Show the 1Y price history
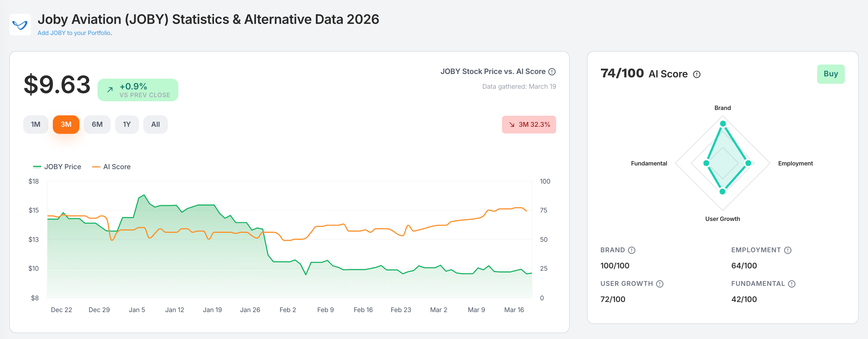 127,125
